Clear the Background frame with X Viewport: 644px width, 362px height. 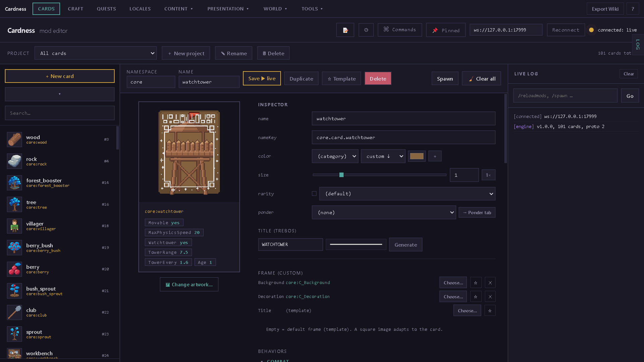[x=490, y=283]
